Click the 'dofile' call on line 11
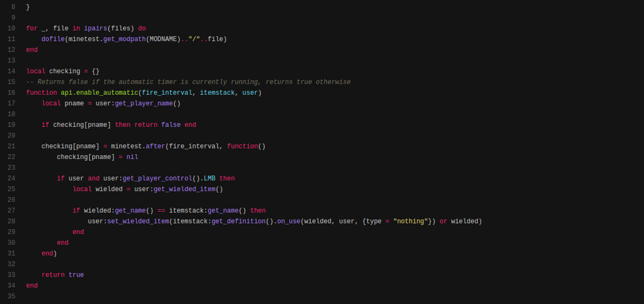The image size is (644, 304). pos(53,39)
